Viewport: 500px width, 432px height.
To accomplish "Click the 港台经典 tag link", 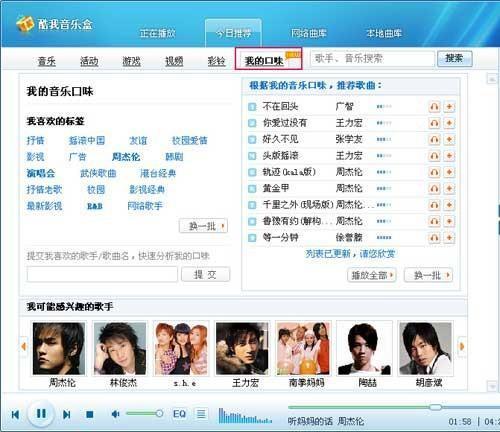I will pos(158,173).
